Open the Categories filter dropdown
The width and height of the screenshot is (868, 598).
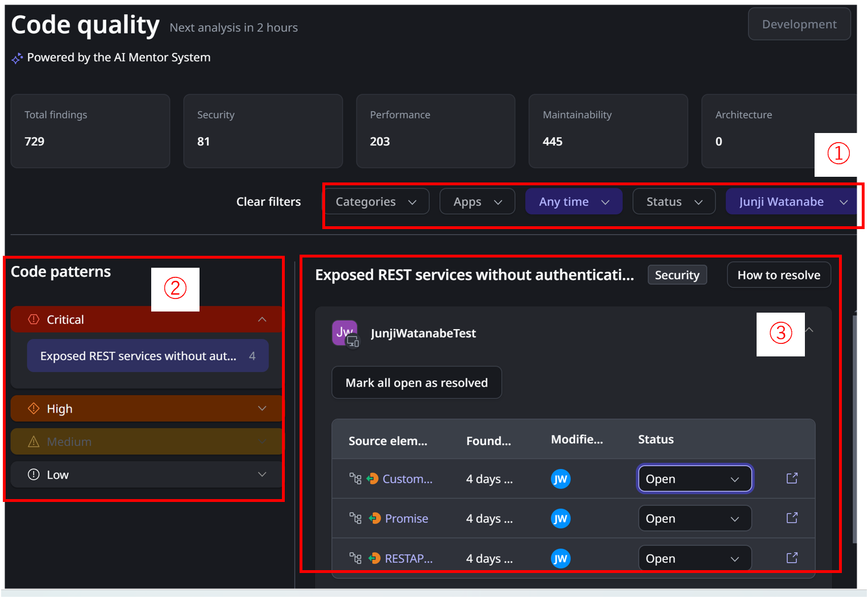pos(376,201)
